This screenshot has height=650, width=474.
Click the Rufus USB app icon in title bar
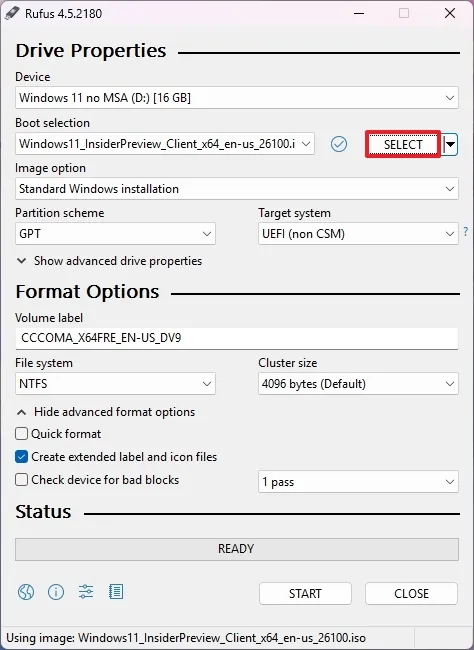(12, 13)
